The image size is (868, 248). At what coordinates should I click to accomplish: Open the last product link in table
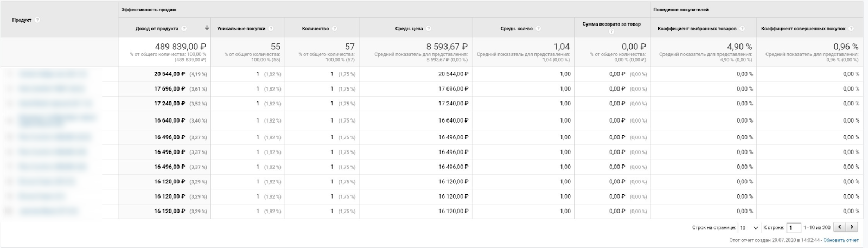click(x=48, y=211)
